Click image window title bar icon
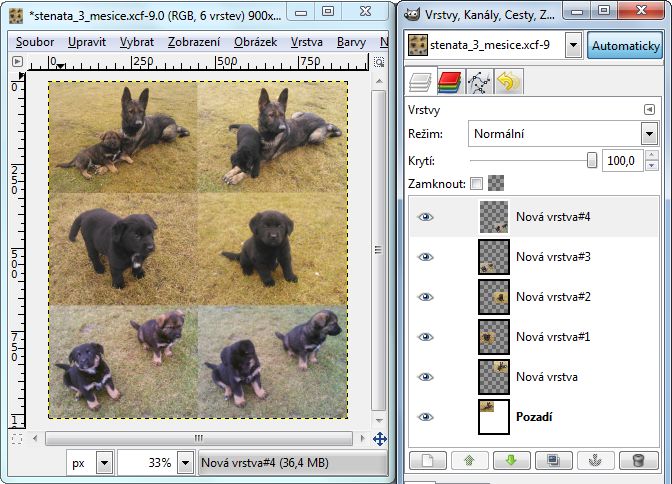Image resolution: width=672 pixels, height=484 pixels. pos(16,16)
